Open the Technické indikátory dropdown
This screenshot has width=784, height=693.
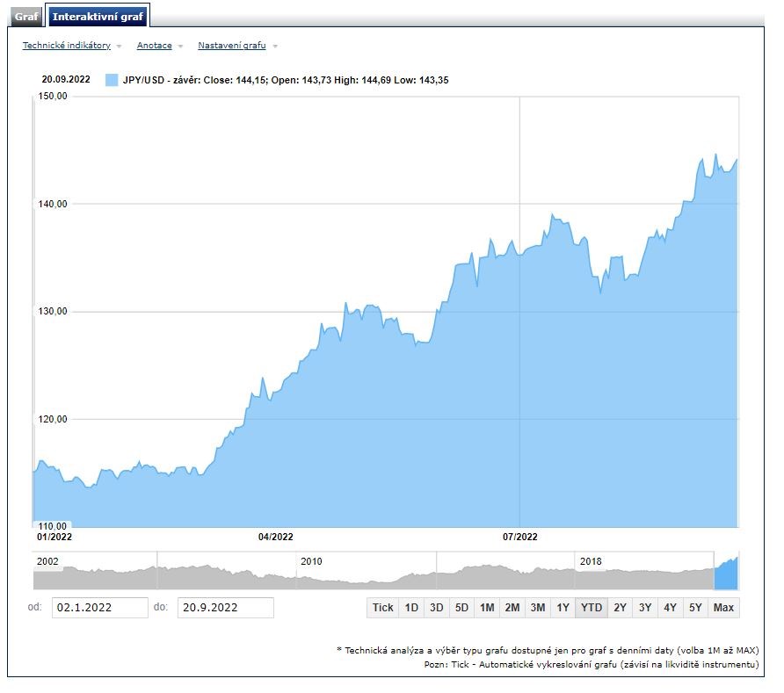point(67,46)
